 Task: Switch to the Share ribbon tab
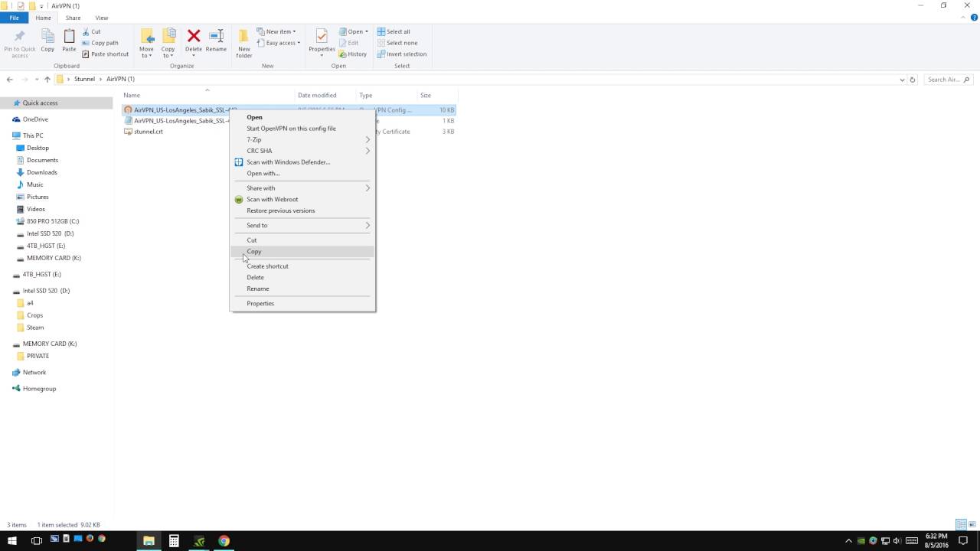pos(73,18)
